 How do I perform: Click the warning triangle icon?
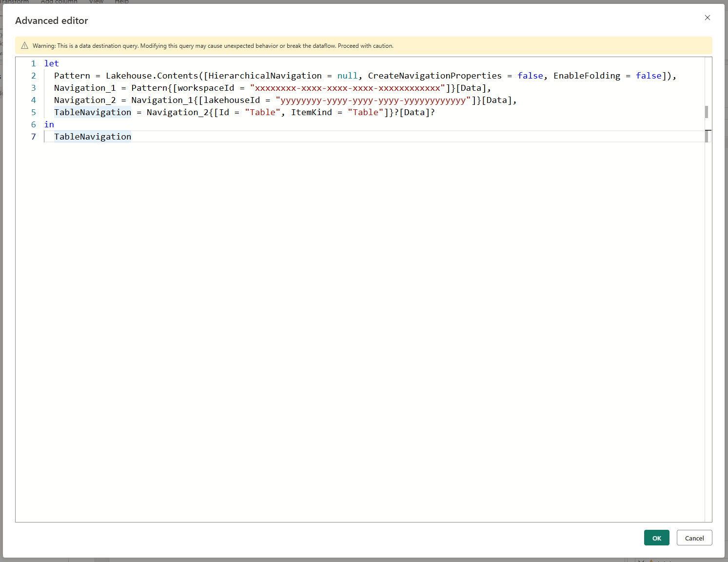click(x=25, y=45)
